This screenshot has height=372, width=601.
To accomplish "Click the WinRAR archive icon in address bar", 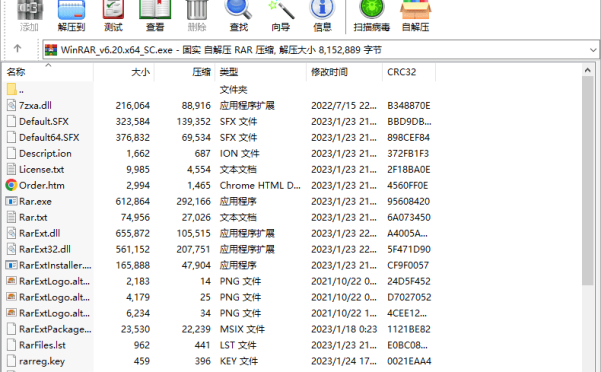I will tap(51, 50).
